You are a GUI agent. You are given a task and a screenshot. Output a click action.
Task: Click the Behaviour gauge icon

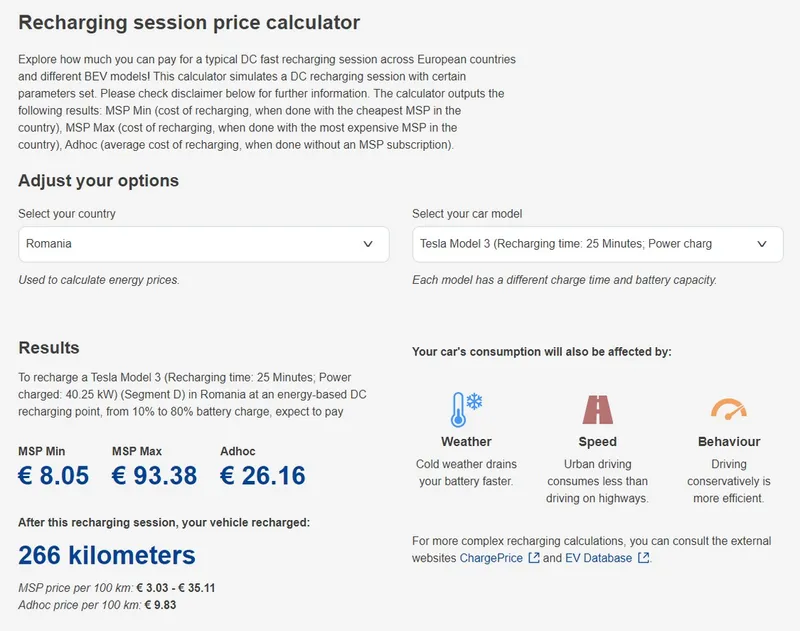pos(728,409)
